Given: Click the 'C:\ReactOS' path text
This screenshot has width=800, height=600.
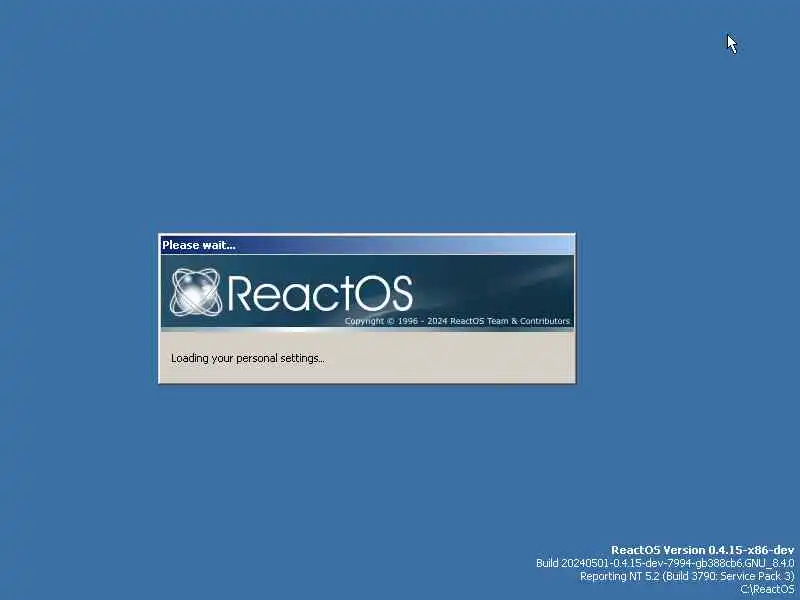Looking at the screenshot, I should [767, 589].
